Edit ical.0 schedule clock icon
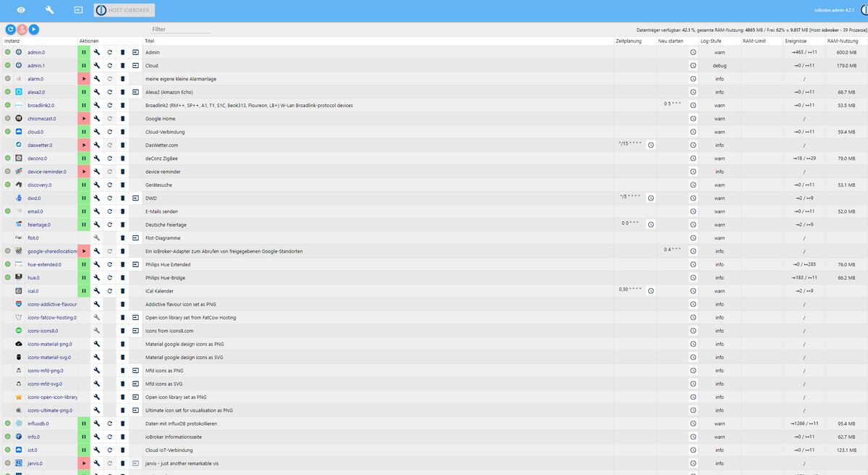 tap(650, 291)
